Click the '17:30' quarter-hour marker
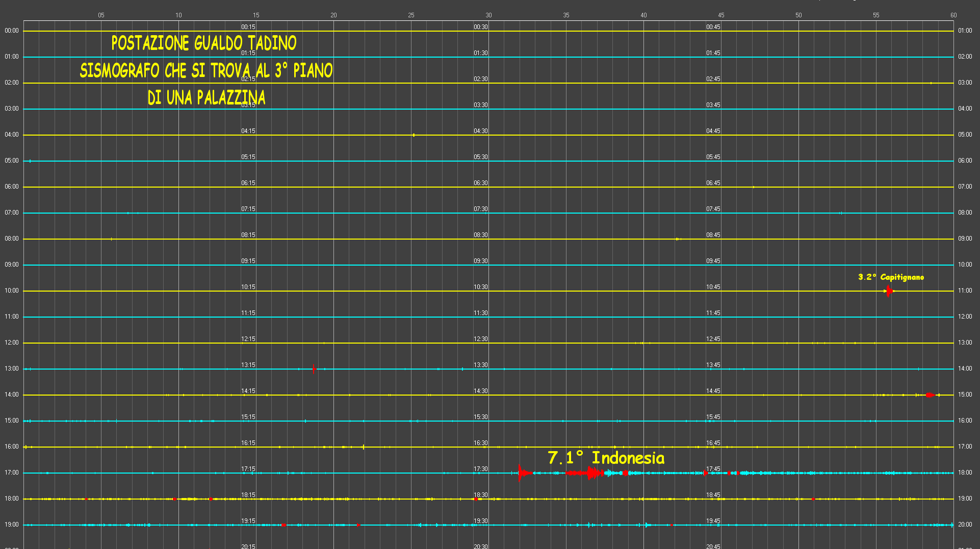 tap(481, 469)
